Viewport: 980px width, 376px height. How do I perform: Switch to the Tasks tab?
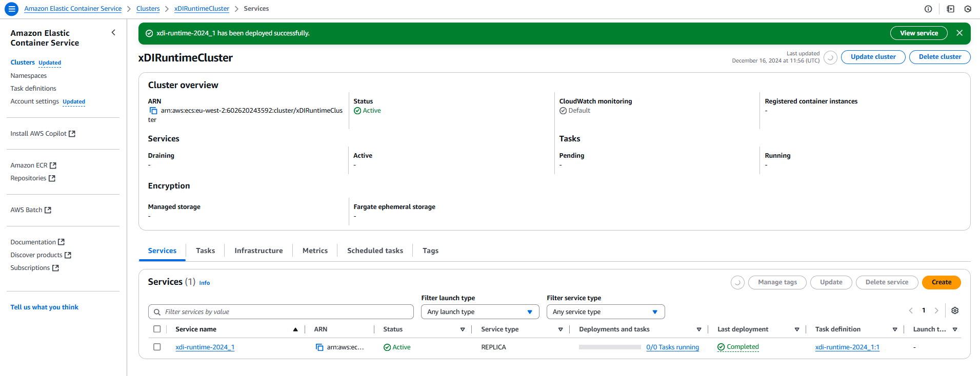coord(205,250)
